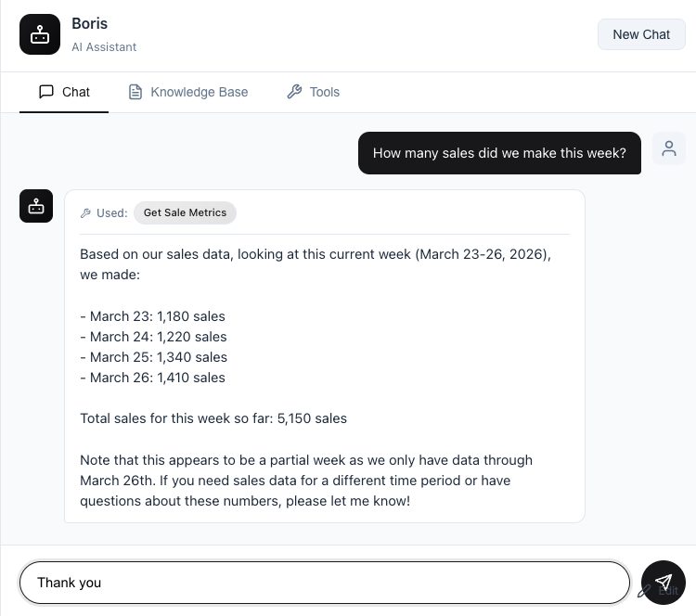This screenshot has width=696, height=616.
Task: Click the Total sales 5,150 line in response
Action: click(x=213, y=418)
